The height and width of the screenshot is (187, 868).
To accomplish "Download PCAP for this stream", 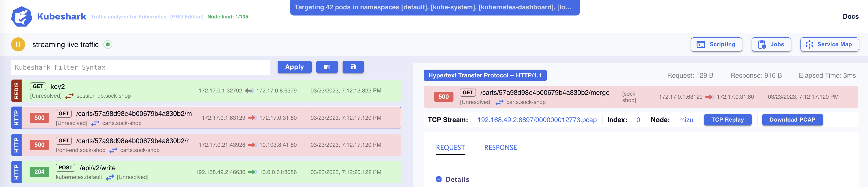I will tap(792, 120).
